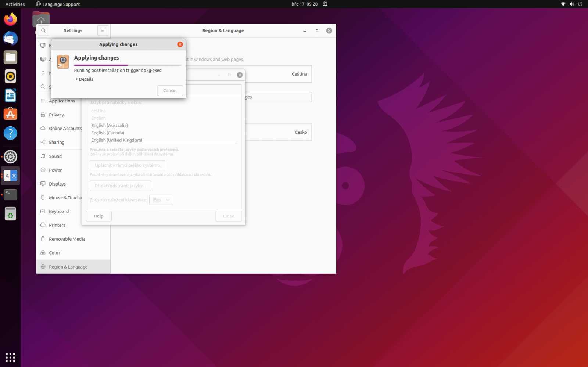
Task: Switch to Settings via the dock gear icon
Action: (x=10, y=157)
